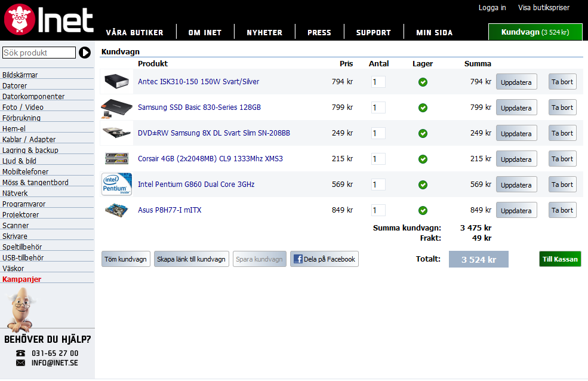The height and width of the screenshot is (381, 588).
Task: Open Kundvagn cart button in header
Action: (535, 32)
